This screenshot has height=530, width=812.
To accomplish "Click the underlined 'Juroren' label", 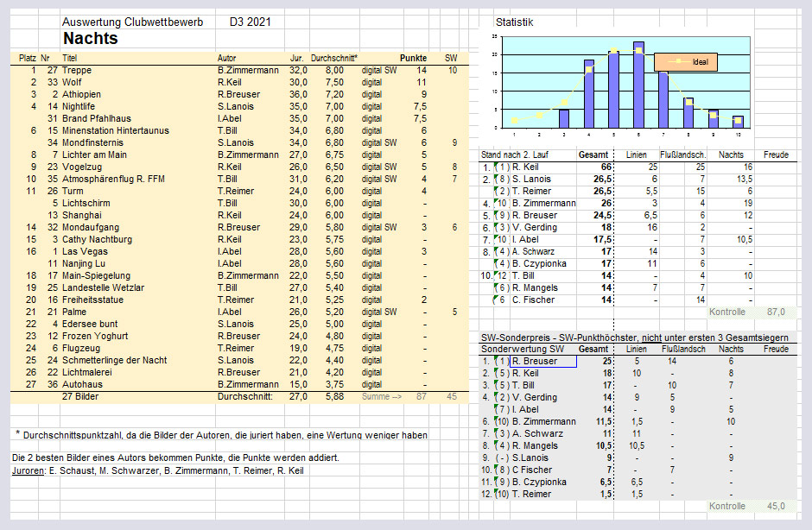I will [x=29, y=471].
